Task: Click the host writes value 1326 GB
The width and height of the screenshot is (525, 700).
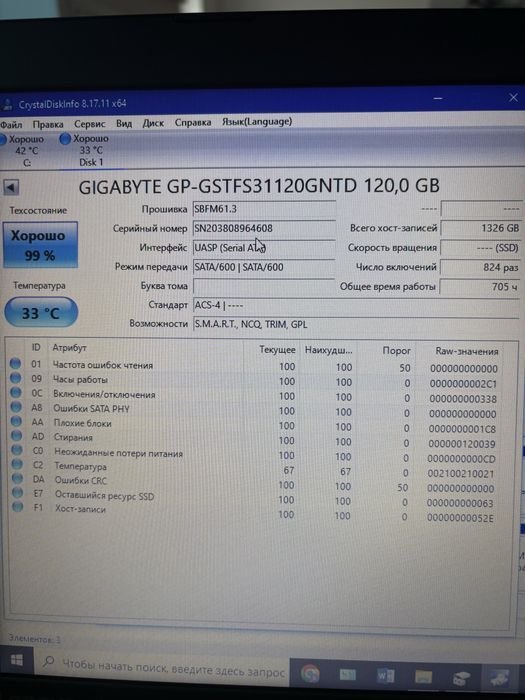Action: pos(480,228)
